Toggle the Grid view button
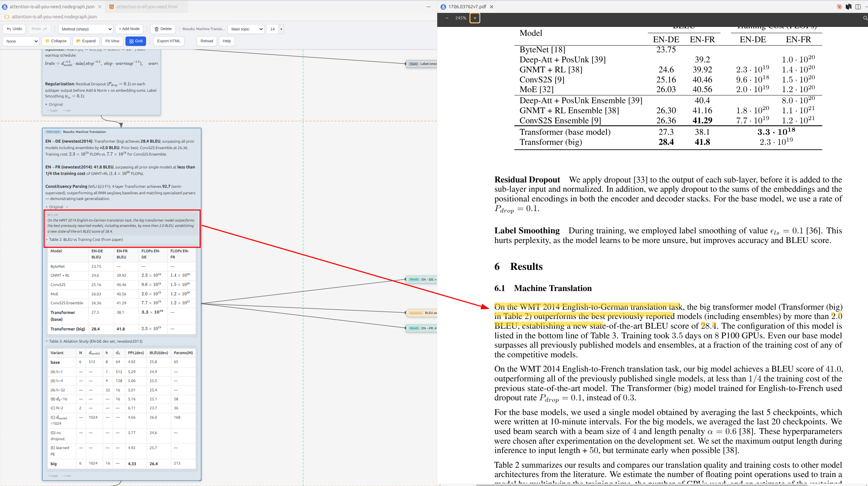Viewport: 868px width, 486px height. click(x=136, y=41)
